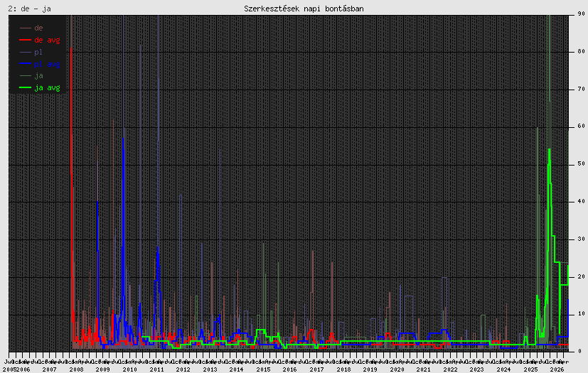The height and width of the screenshot is (373, 588).
Task: Click the 2024 year label on x-axis
Action: [x=503, y=369]
